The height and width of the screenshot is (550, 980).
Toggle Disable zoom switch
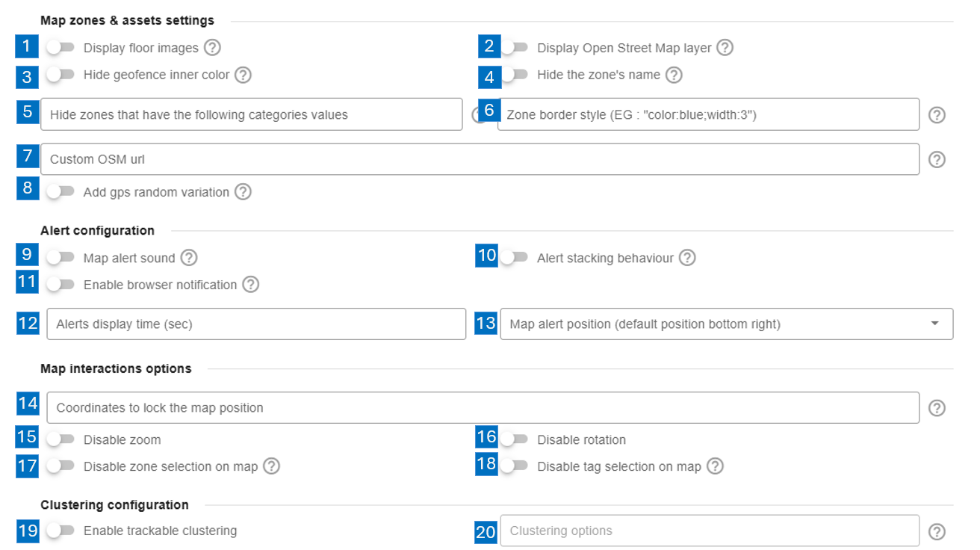[x=60, y=439]
